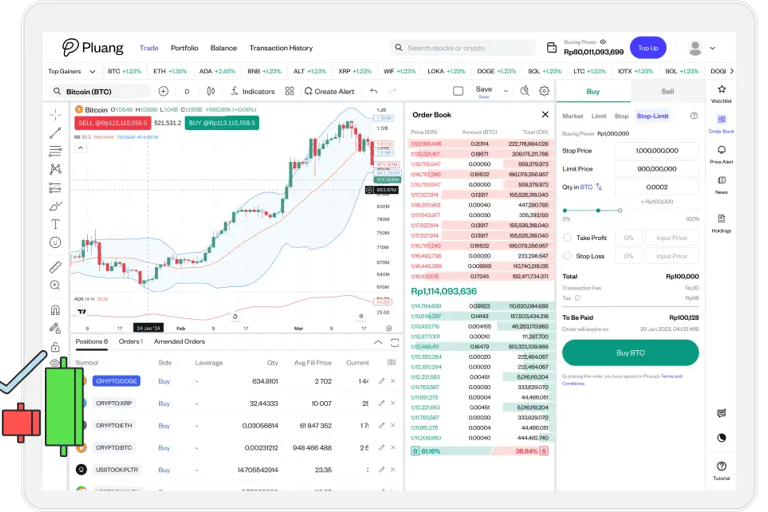Enable the Stop Loss option
Screen dimensions: 768x512
[567, 256]
